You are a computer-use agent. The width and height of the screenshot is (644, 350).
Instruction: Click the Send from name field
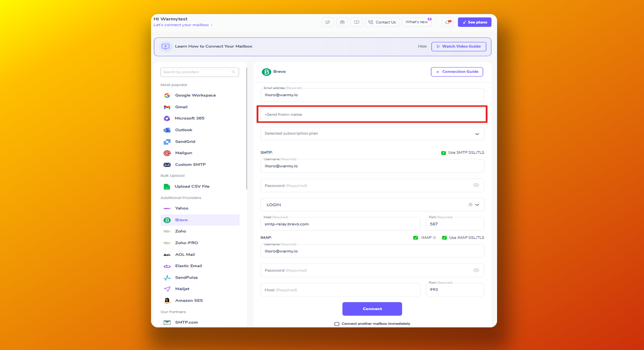point(372,114)
